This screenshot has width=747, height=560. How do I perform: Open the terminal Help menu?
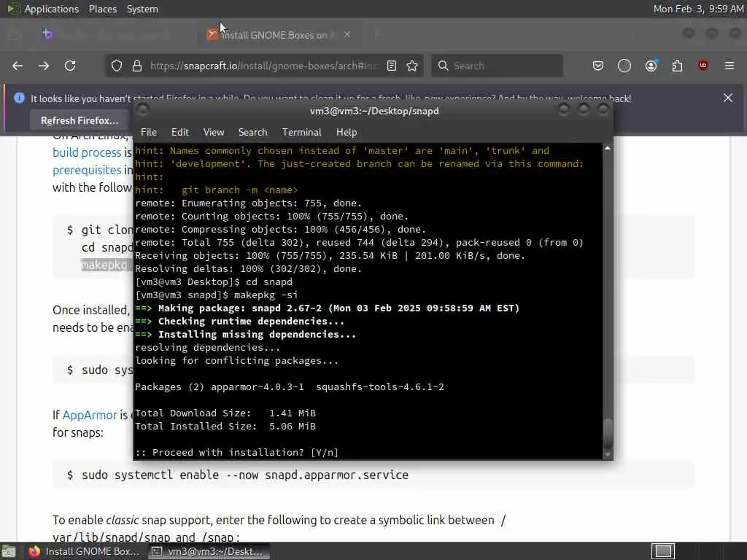(347, 133)
